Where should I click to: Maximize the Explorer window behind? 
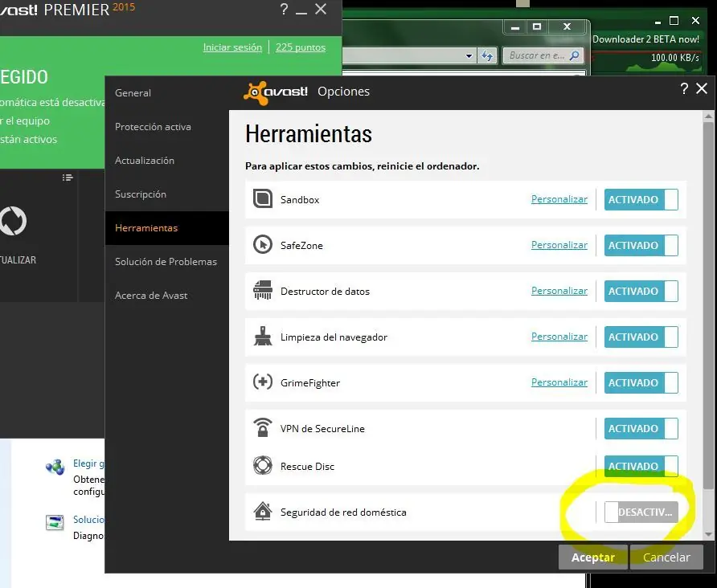[537, 27]
